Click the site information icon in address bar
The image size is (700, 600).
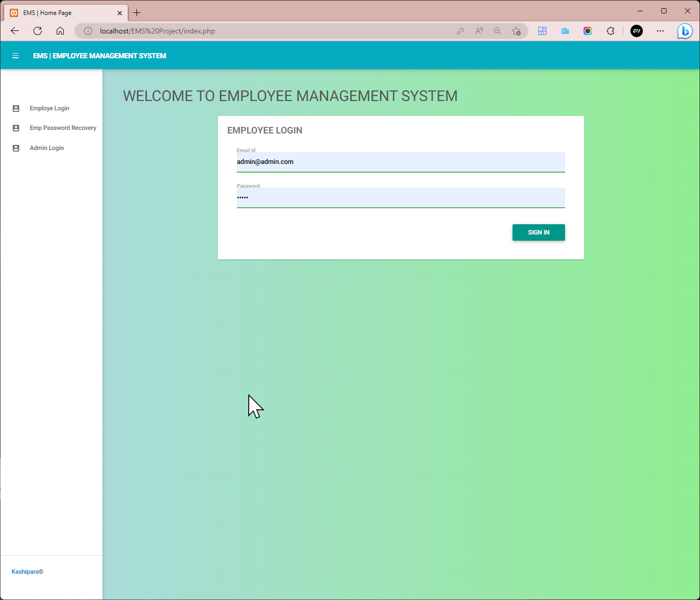point(88,31)
